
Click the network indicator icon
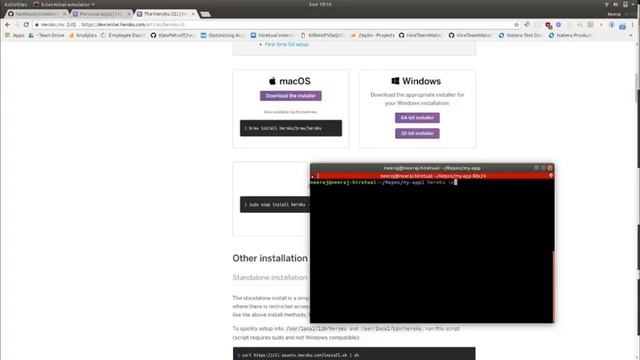click(607, 4)
